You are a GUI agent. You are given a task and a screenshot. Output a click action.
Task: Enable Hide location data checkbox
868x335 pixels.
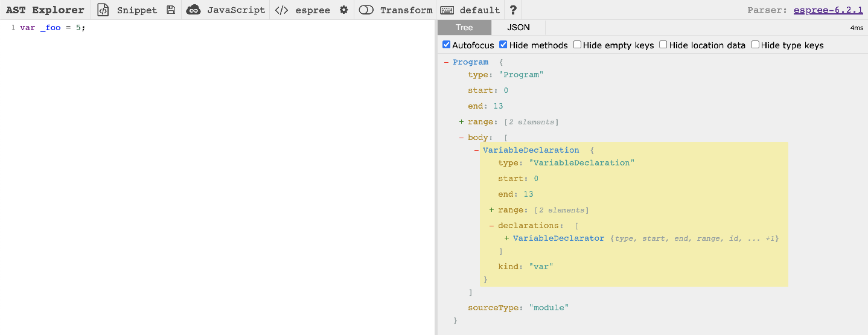(663, 45)
